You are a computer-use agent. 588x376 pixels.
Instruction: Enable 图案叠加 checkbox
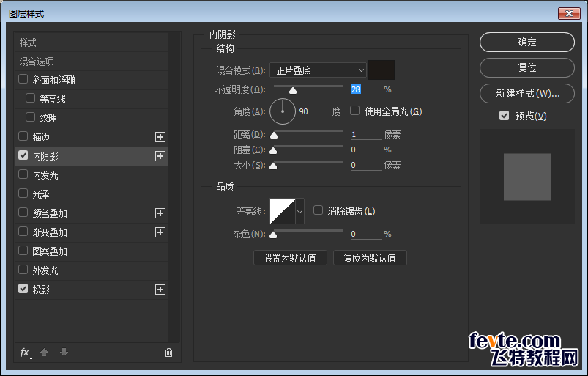(x=23, y=251)
